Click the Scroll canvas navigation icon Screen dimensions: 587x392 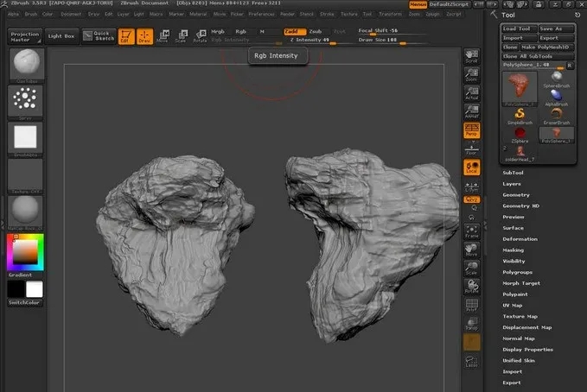(472, 56)
